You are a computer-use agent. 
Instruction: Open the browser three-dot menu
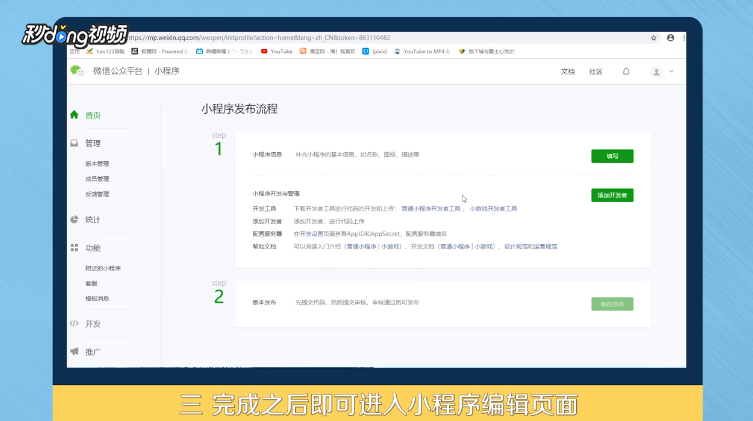(x=683, y=38)
